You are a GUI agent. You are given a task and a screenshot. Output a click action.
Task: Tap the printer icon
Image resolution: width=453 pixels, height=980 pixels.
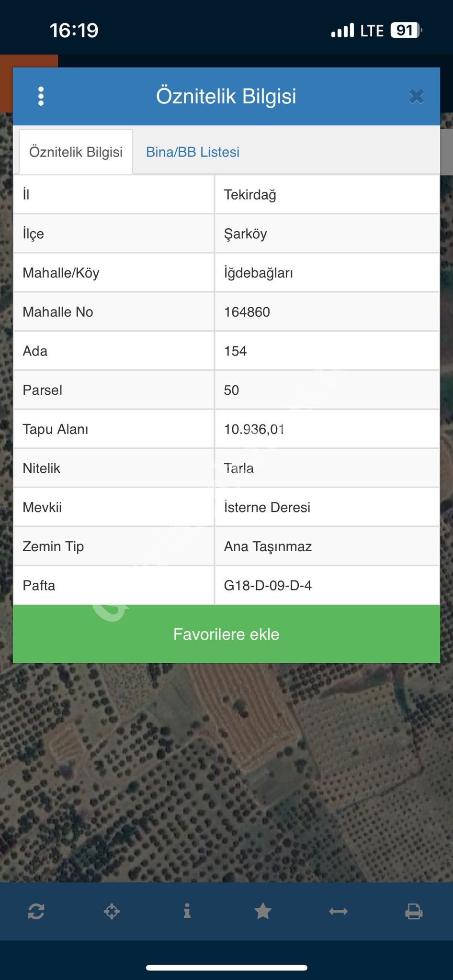[414, 911]
